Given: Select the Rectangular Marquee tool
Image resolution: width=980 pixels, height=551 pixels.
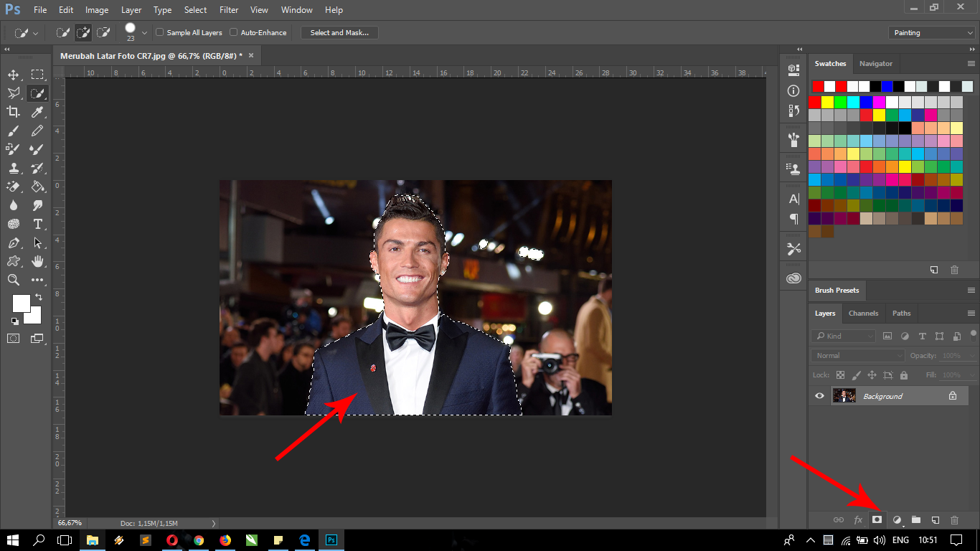Looking at the screenshot, I should tap(37, 75).
